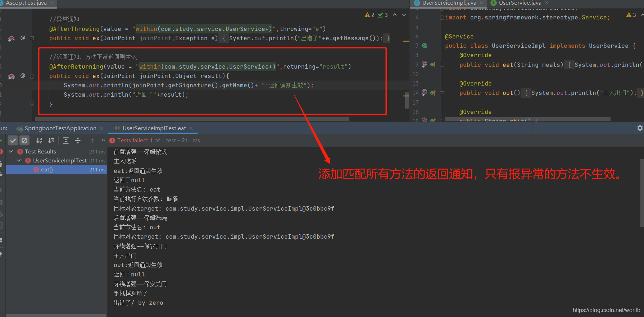Image resolution: width=644 pixels, height=317 pixels.
Task: Select the Test Results root row
Action: tap(56, 152)
